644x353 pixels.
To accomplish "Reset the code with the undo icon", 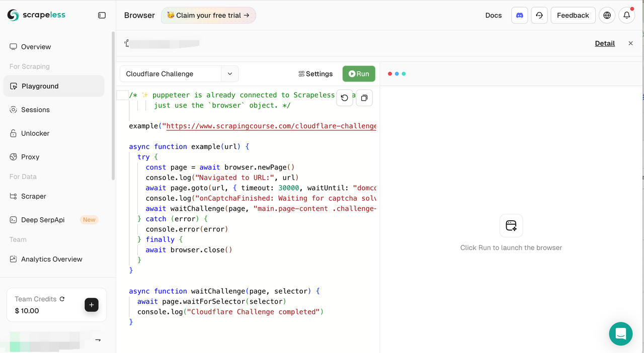I will tap(345, 98).
